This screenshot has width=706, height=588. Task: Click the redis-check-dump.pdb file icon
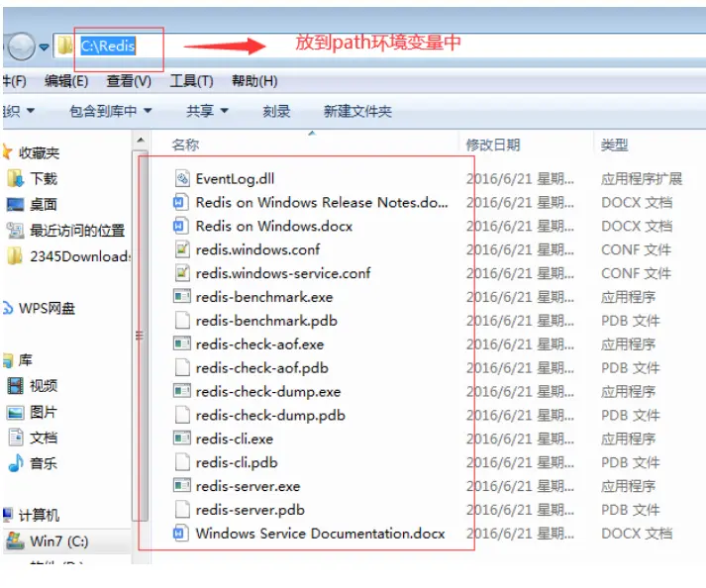(182, 415)
